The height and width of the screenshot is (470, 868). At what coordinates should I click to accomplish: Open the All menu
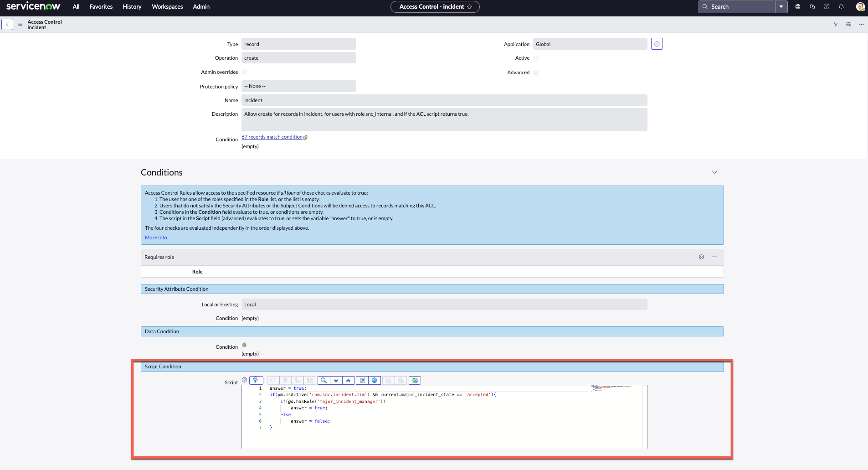coord(76,6)
